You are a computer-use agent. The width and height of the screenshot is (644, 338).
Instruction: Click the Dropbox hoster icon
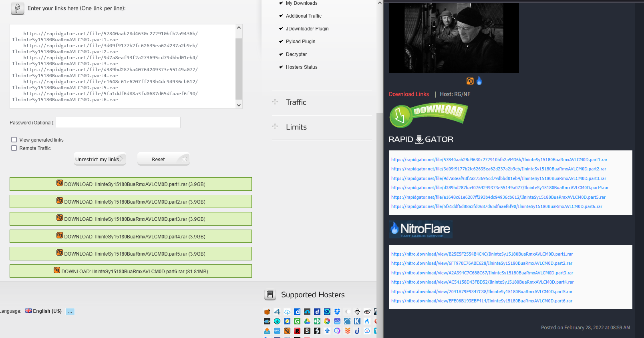337,312
